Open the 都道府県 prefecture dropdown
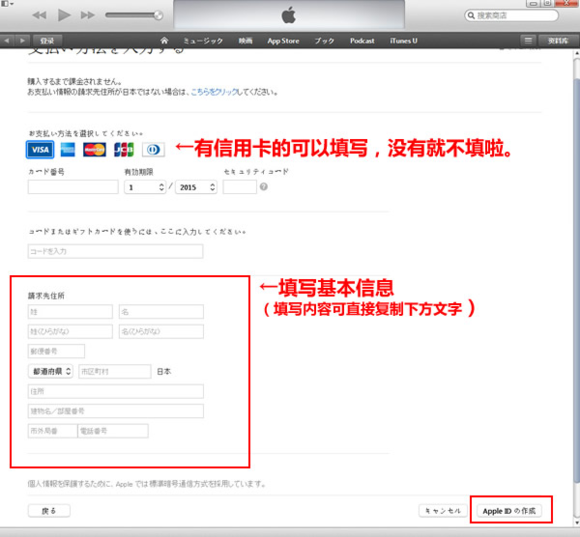Screen dimensions: 580x537 (x=50, y=371)
